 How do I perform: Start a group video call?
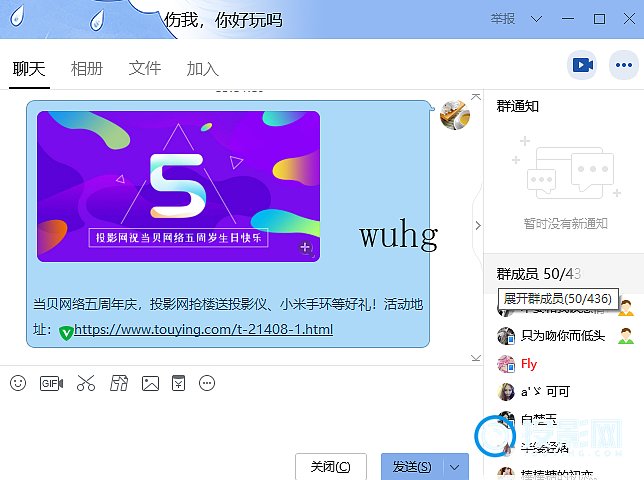pyautogui.click(x=582, y=66)
